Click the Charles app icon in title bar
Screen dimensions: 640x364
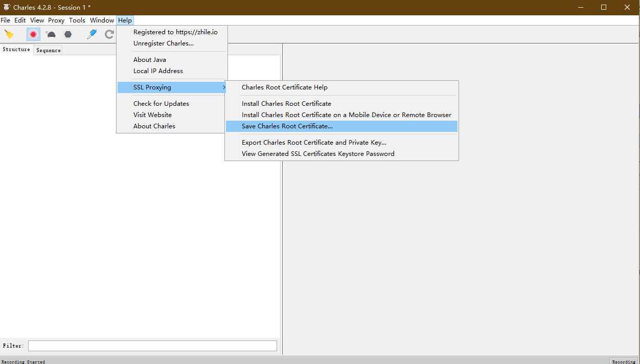pos(7,7)
